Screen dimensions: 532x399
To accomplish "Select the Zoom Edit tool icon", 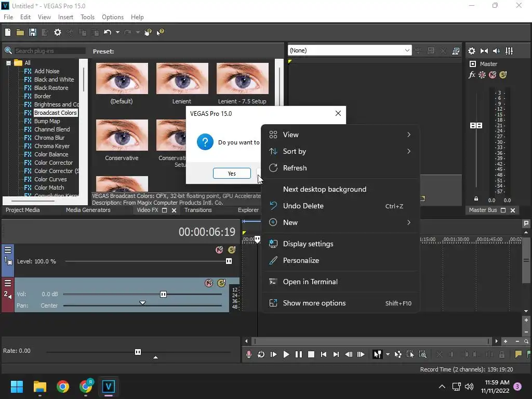I will (423, 354).
